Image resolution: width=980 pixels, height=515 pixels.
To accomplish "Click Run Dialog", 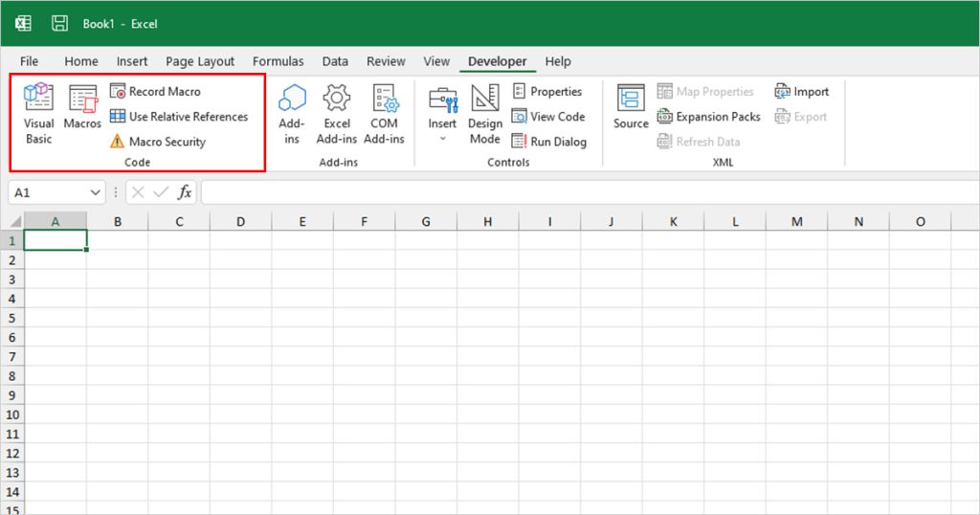I will (548, 142).
